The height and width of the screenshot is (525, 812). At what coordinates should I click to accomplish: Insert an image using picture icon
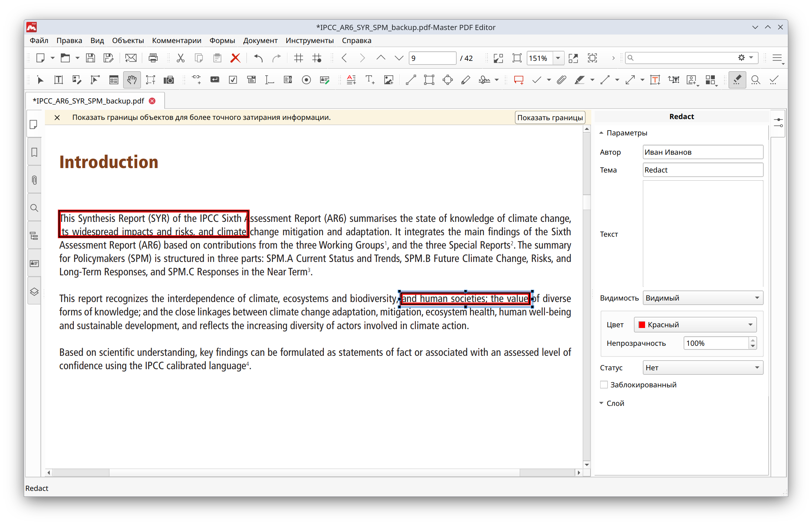click(x=389, y=80)
